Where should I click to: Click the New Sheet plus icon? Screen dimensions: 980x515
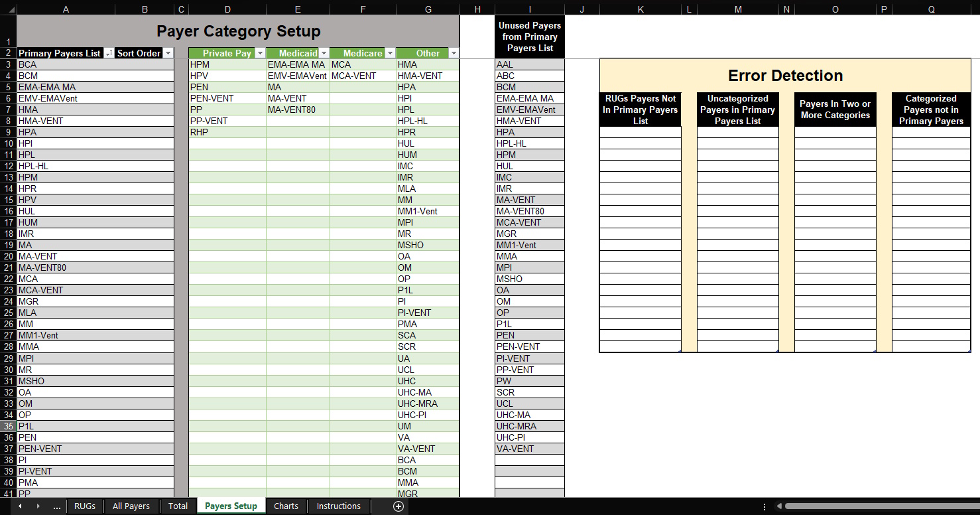point(398,506)
